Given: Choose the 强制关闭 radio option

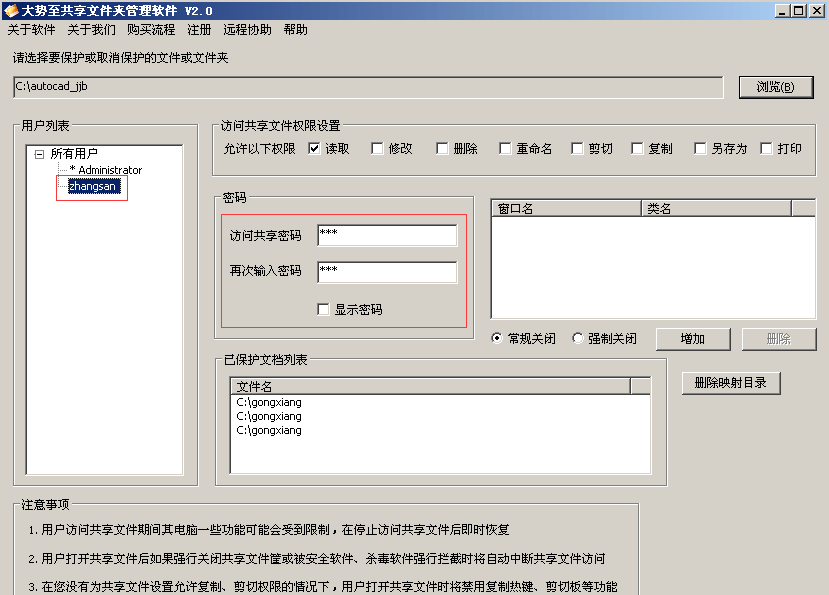Looking at the screenshot, I should pyautogui.click(x=578, y=338).
